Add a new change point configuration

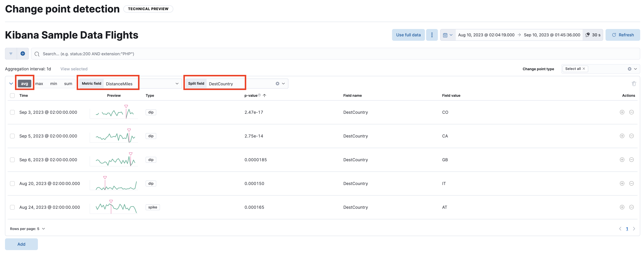21,244
